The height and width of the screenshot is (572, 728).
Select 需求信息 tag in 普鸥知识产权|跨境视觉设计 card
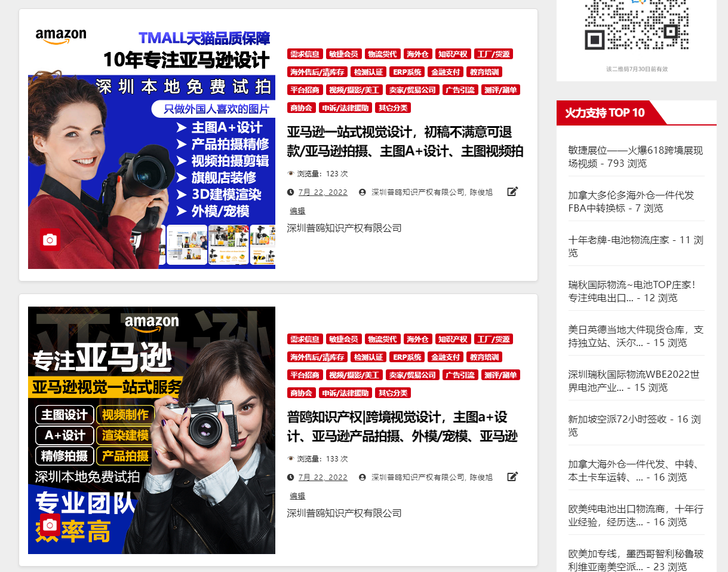point(305,339)
